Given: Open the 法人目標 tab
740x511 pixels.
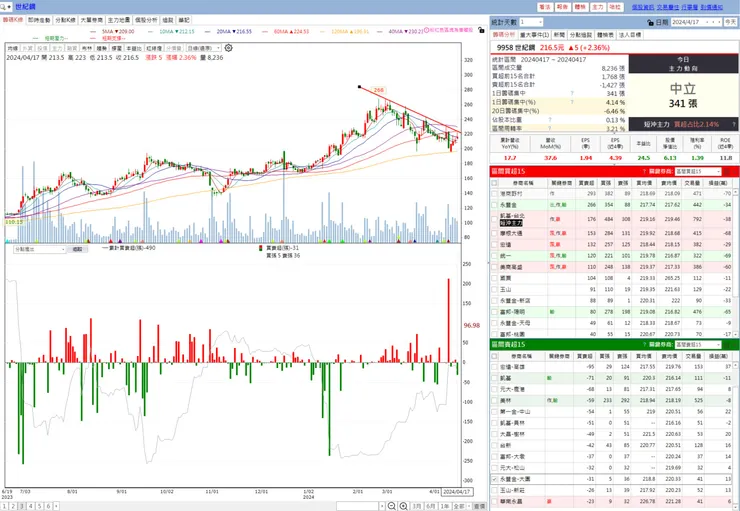Looking at the screenshot, I should [x=630, y=35].
